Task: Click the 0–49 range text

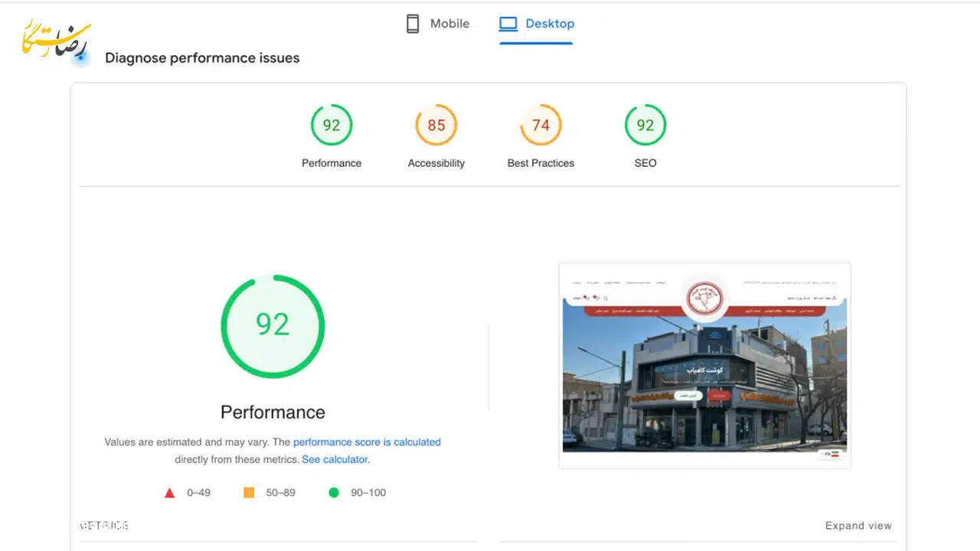Action: [x=198, y=493]
